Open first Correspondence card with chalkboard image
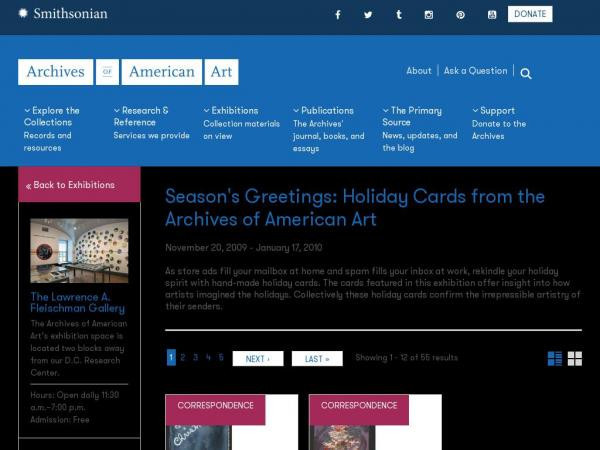 pos(232,422)
